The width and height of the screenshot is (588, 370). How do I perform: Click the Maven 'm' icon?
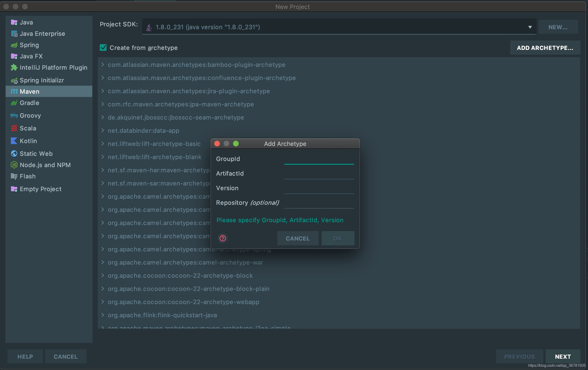tap(14, 91)
